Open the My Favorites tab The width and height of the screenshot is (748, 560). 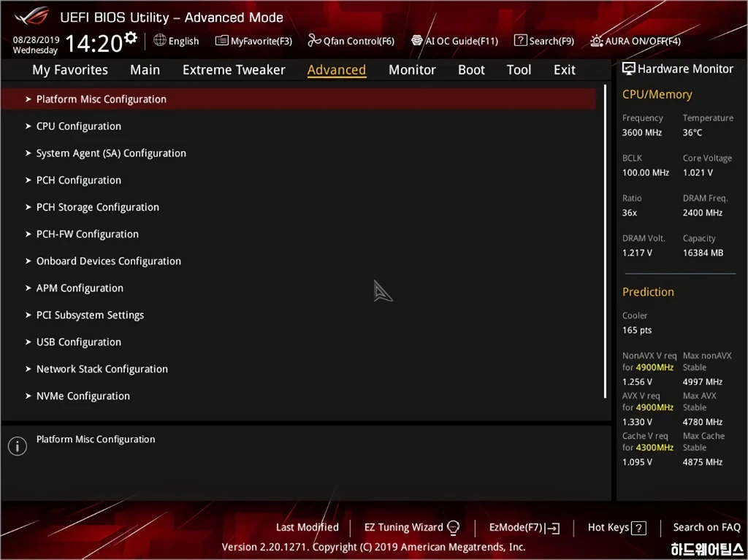(70, 69)
